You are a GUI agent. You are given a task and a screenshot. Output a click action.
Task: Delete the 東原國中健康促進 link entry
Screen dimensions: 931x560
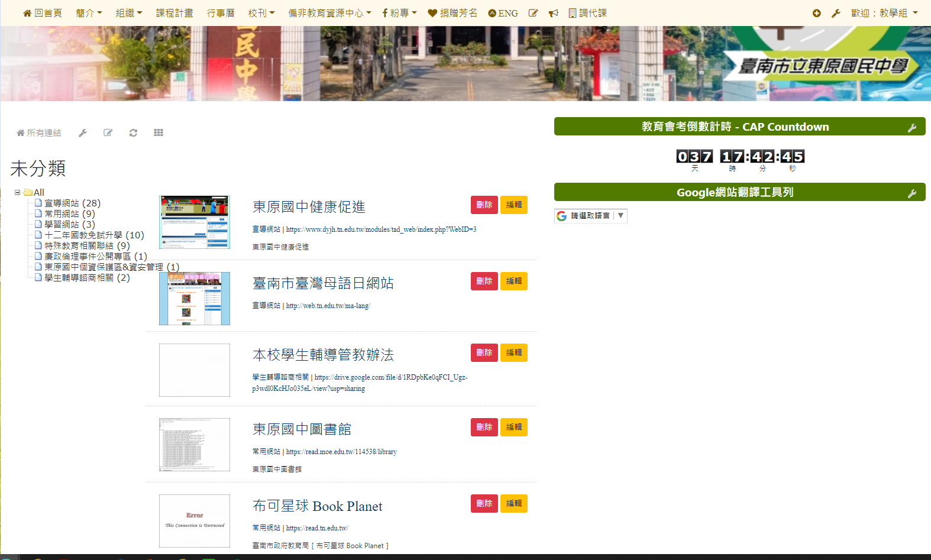point(484,205)
